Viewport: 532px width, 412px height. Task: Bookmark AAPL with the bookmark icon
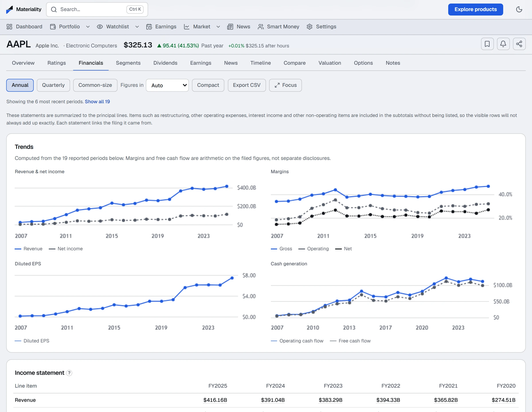coord(487,44)
